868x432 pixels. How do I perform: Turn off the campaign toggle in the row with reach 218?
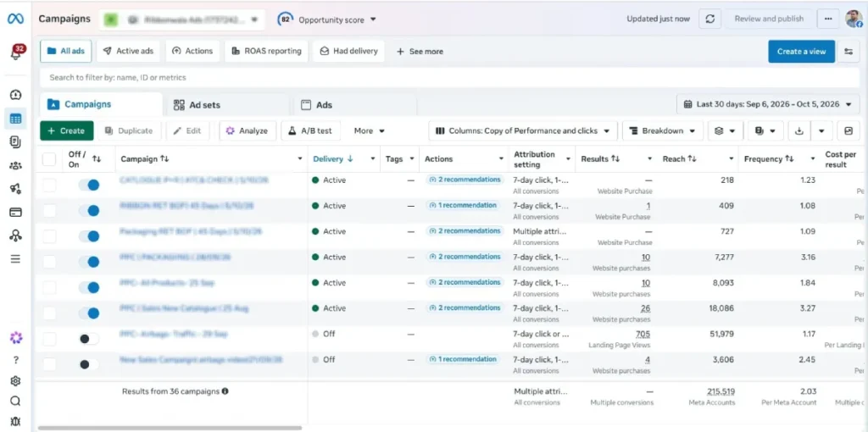pos(89,185)
